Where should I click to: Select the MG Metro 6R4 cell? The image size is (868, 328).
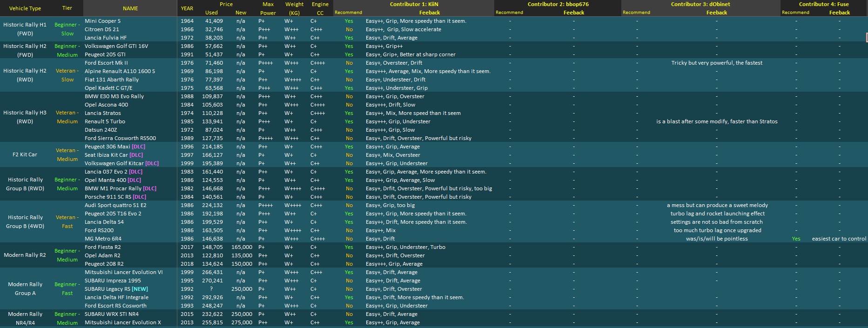click(130, 239)
